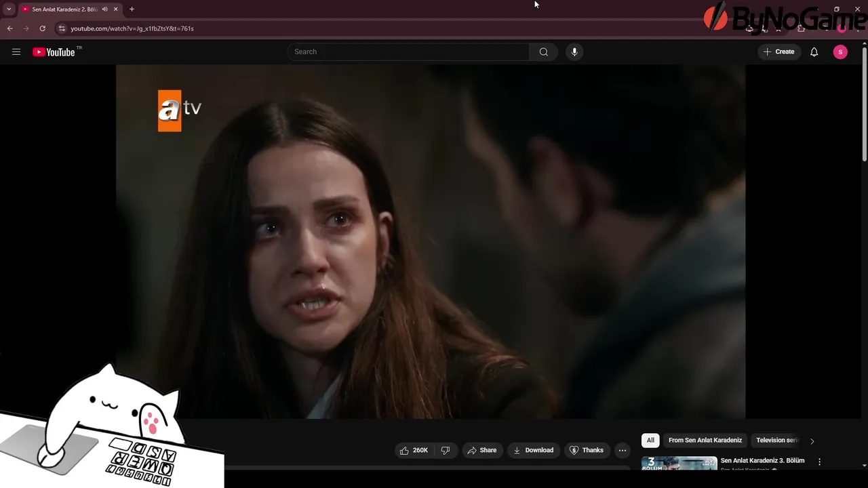Image resolution: width=868 pixels, height=488 pixels.
Task: Run search with the magnifier button
Action: coord(544,52)
